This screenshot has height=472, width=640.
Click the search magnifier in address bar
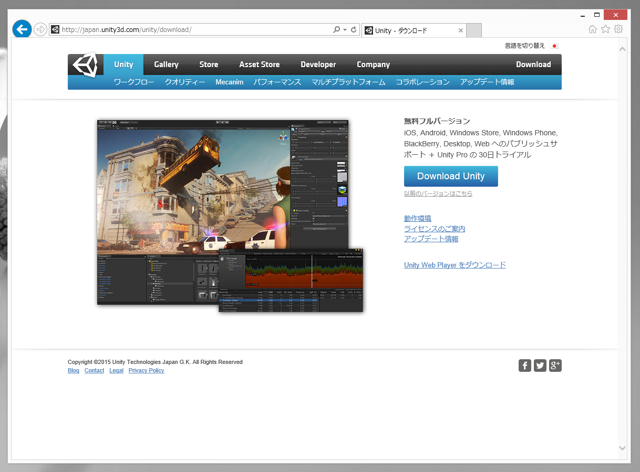pyautogui.click(x=336, y=29)
